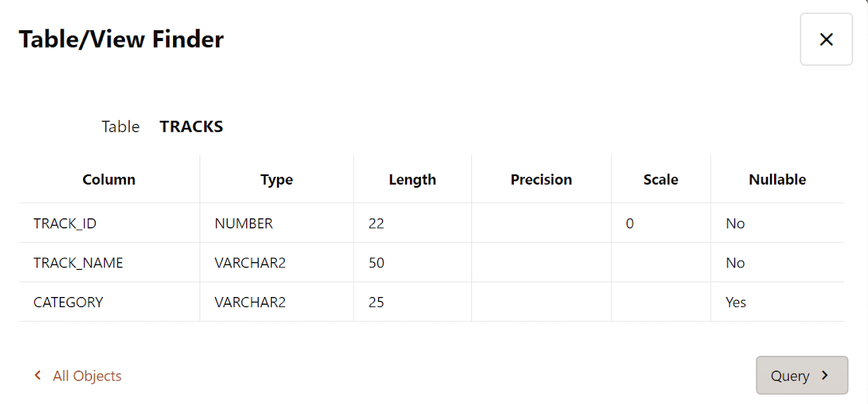Screen dimensions: 868x404
Task: Click the Column header
Action: (109, 180)
